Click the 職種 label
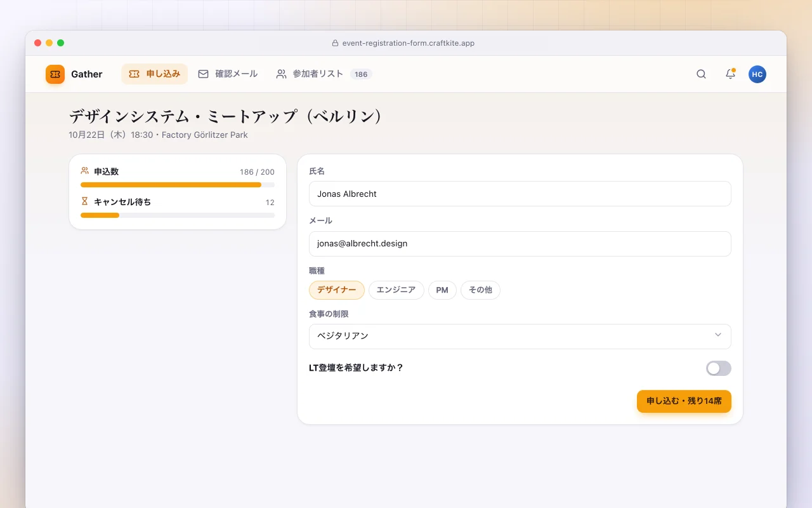The image size is (812, 508). tap(317, 271)
